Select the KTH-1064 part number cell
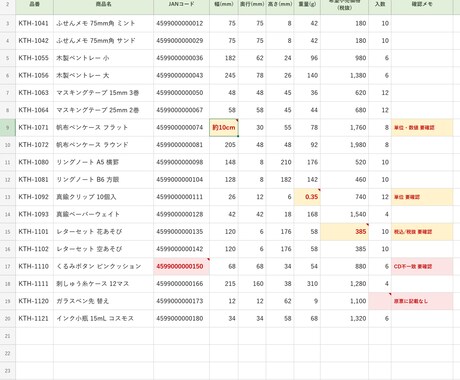Viewport: 460px width, 380px height. point(34,110)
